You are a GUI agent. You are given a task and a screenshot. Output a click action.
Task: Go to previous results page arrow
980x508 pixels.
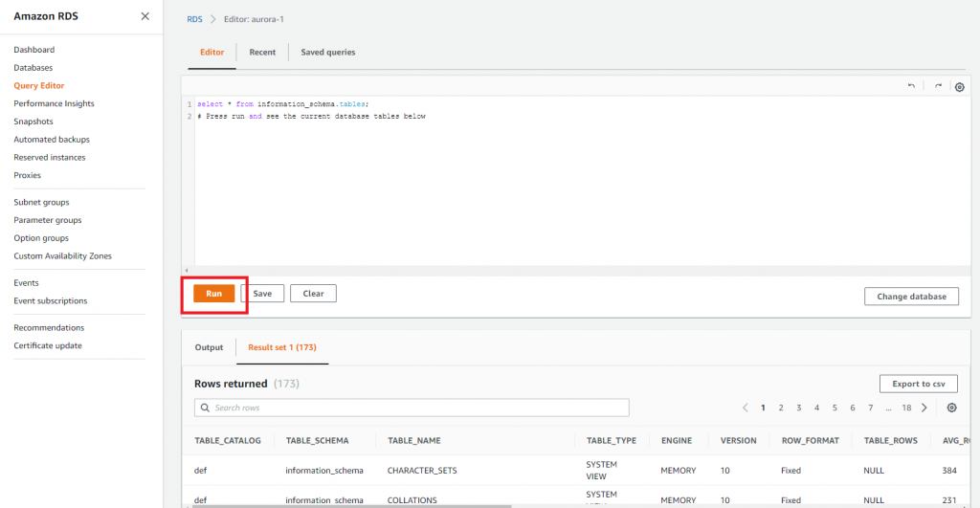pyautogui.click(x=745, y=408)
